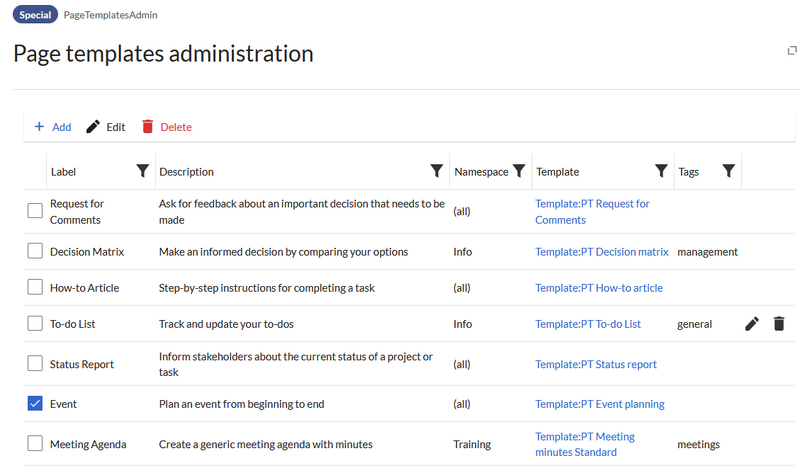The image size is (800, 468).
Task: Follow the Template:PT How-to article link
Action: [x=598, y=288]
